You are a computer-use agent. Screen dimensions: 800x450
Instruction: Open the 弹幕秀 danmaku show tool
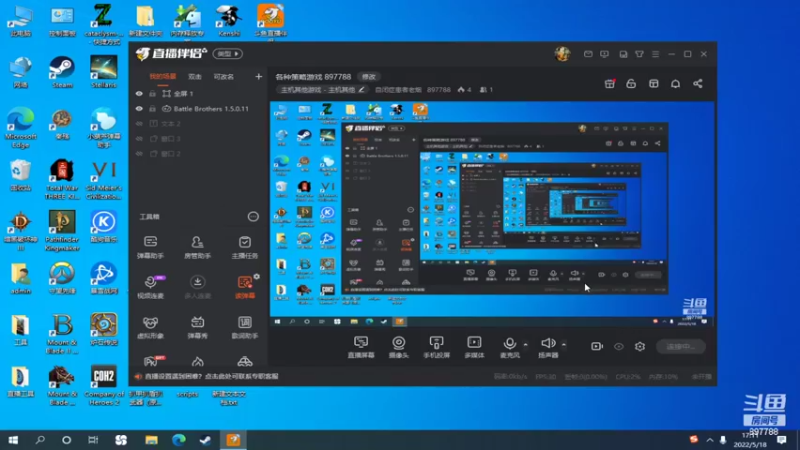(x=197, y=327)
